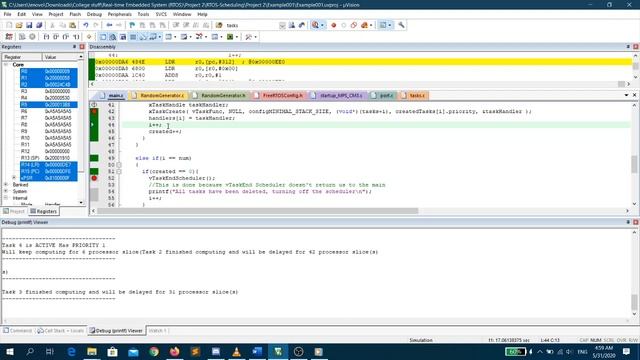Click the Disable All Breakpoints icon
Viewport: 640px width, 360px height.
353,25
